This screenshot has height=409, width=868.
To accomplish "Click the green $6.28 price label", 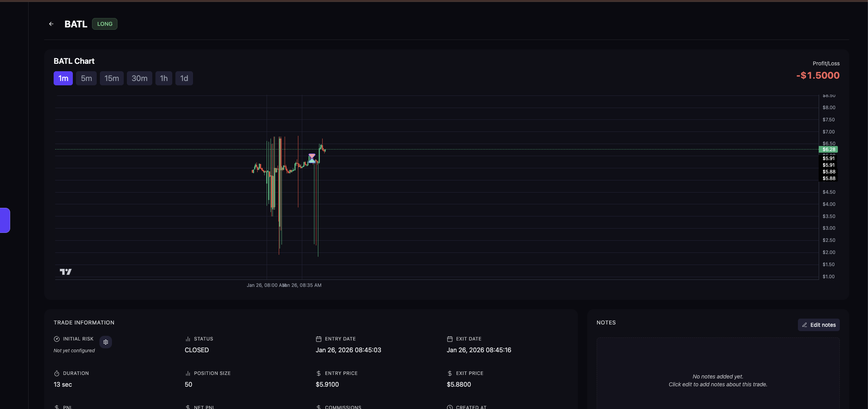I will tap(828, 150).
